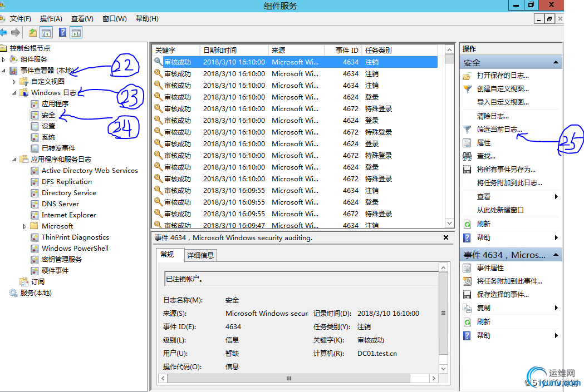Collapse the 安全 actions section
584x392 pixels.
coord(556,62)
